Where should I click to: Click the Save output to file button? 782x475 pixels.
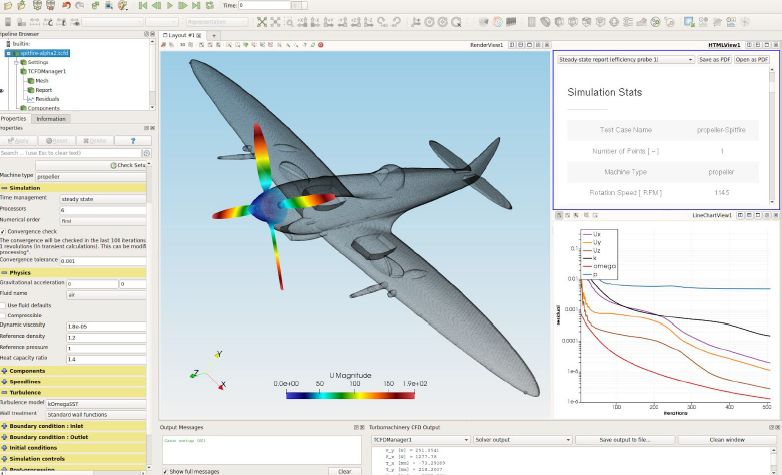[625, 440]
